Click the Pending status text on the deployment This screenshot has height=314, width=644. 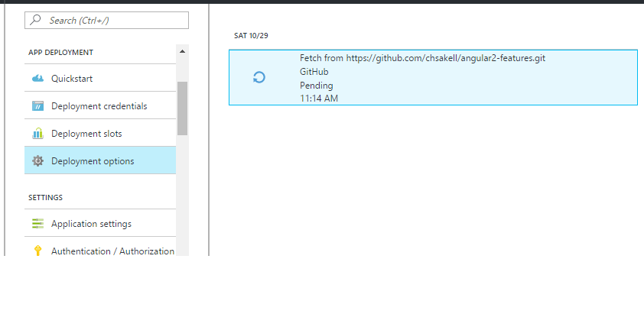point(316,86)
